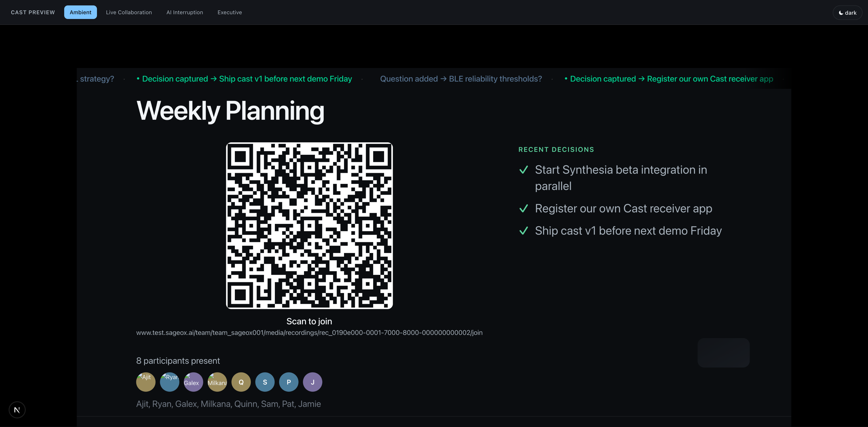The image size is (868, 427).
Task: Click the Ryan avatar
Action: pos(170,382)
